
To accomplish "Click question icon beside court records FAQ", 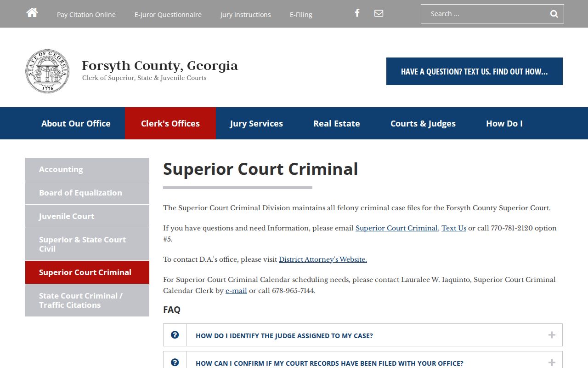I will click(x=175, y=362).
